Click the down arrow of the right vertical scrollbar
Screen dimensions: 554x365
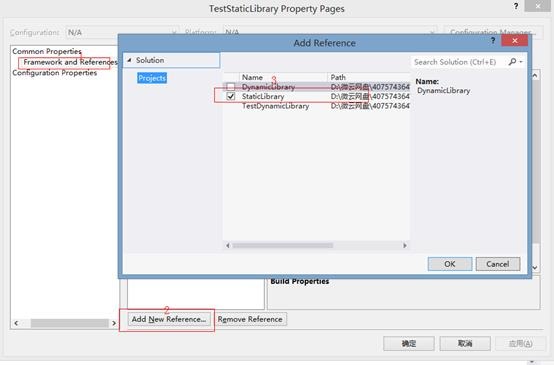535,268
